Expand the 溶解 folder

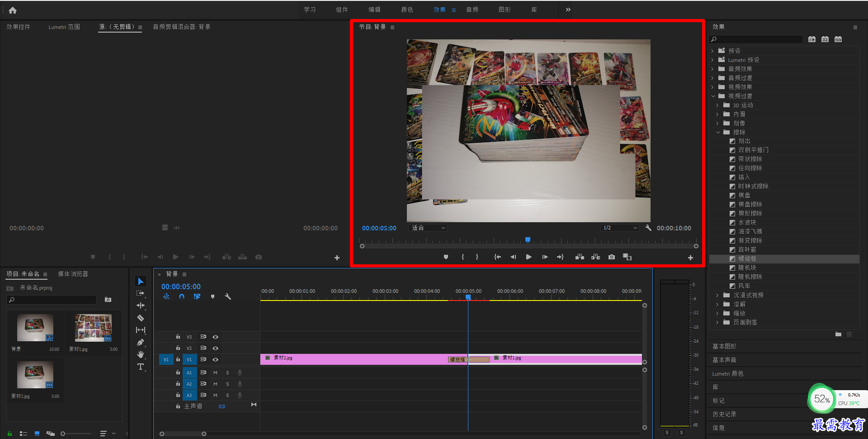click(717, 304)
